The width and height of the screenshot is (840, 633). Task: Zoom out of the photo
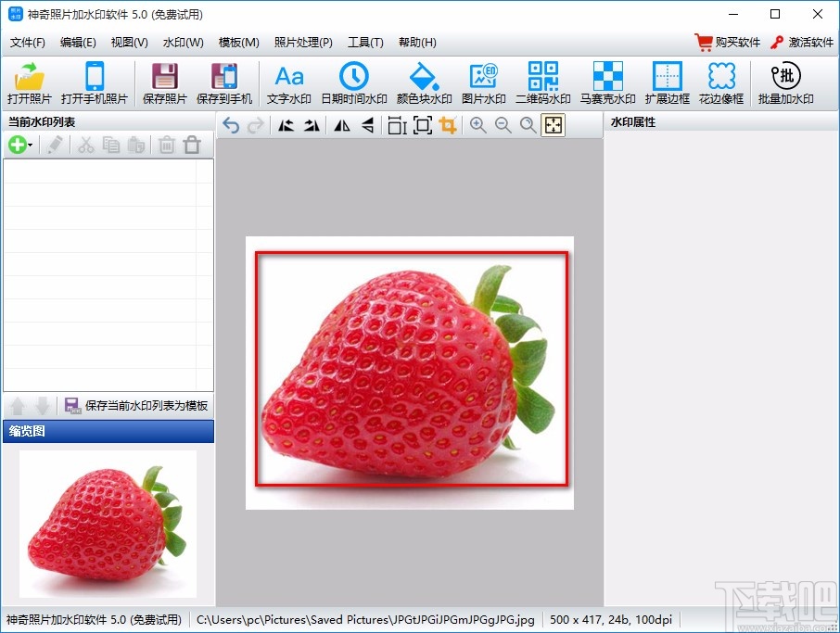(503, 126)
